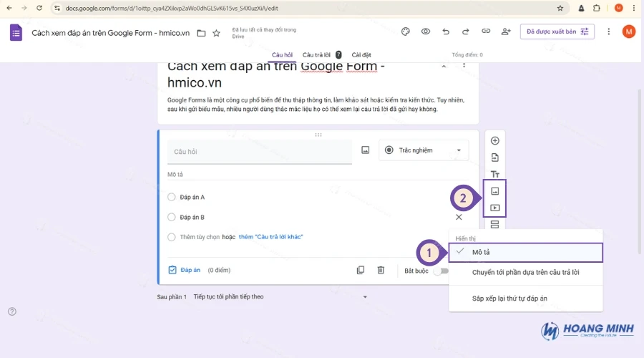Image resolution: width=644 pixels, height=358 pixels.
Task: Click the Mô tả description field
Action: [x=318, y=175]
